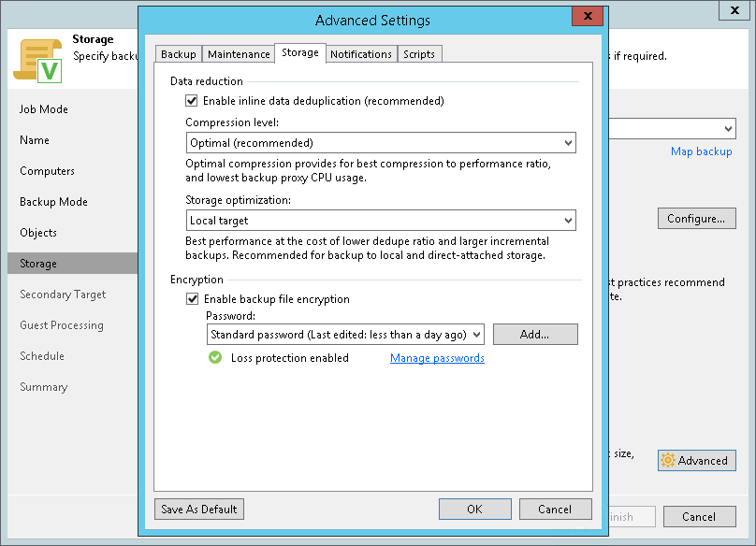This screenshot has width=756, height=546.
Task: Click the gear icon on Advanced button
Action: [x=668, y=460]
